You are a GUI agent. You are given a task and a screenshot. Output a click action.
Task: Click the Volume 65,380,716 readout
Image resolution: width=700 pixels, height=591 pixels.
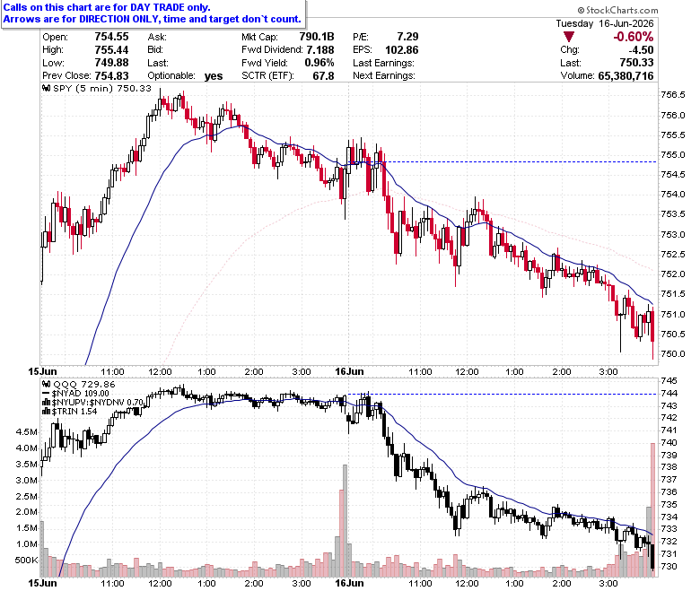pyautogui.click(x=607, y=76)
